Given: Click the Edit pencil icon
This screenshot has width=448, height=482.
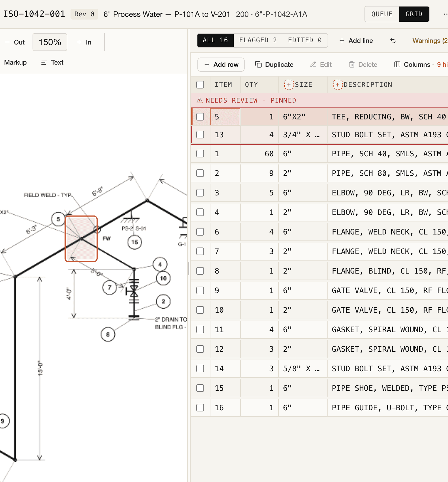Looking at the screenshot, I should [313, 65].
